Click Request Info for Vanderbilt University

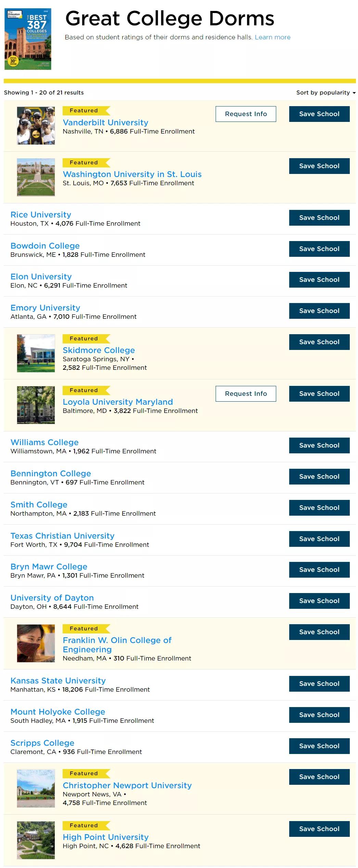click(x=245, y=114)
